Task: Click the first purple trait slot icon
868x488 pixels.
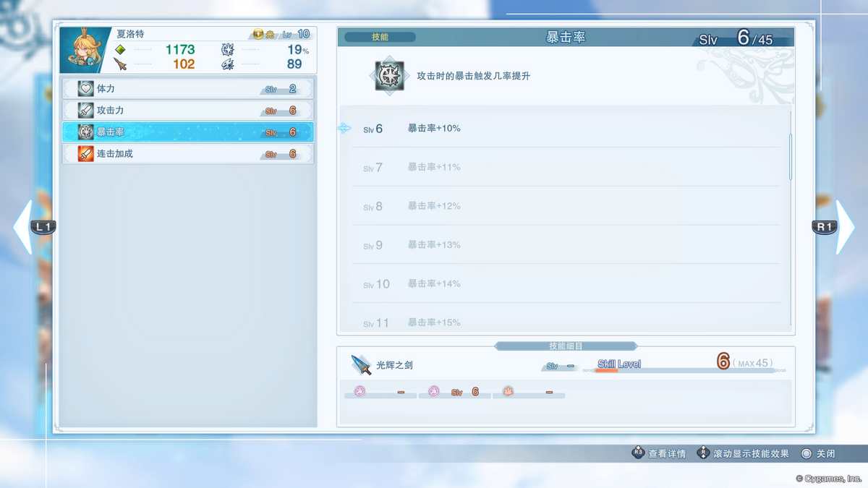Action: [x=359, y=391]
